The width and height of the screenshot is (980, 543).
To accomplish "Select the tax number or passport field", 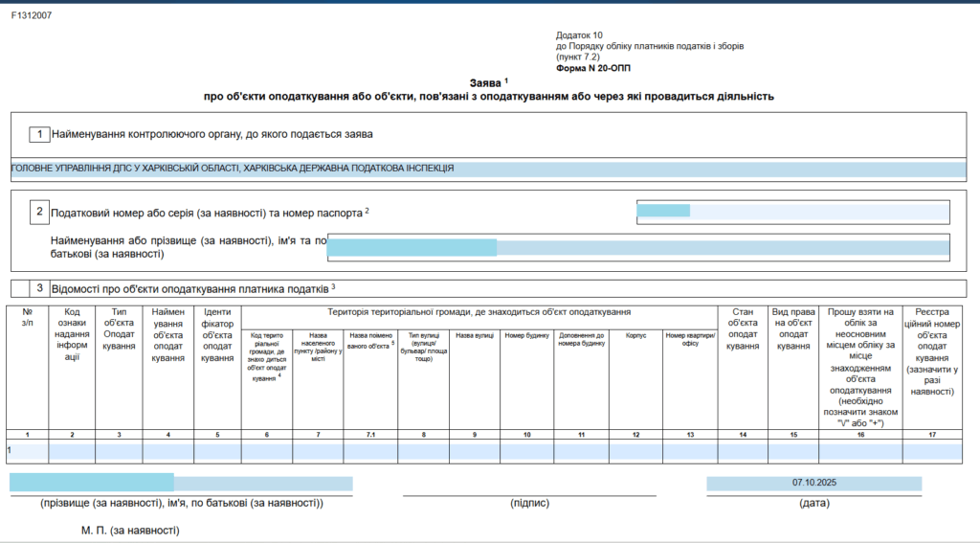I will click(x=793, y=211).
